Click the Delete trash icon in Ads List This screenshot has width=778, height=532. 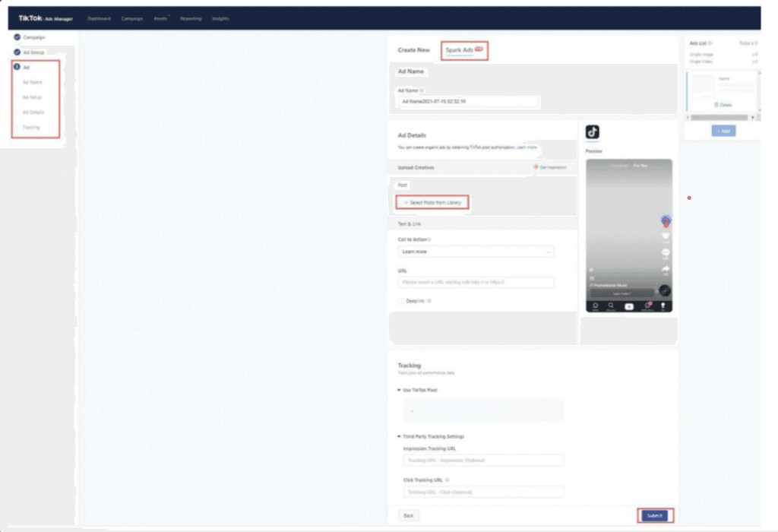(717, 105)
